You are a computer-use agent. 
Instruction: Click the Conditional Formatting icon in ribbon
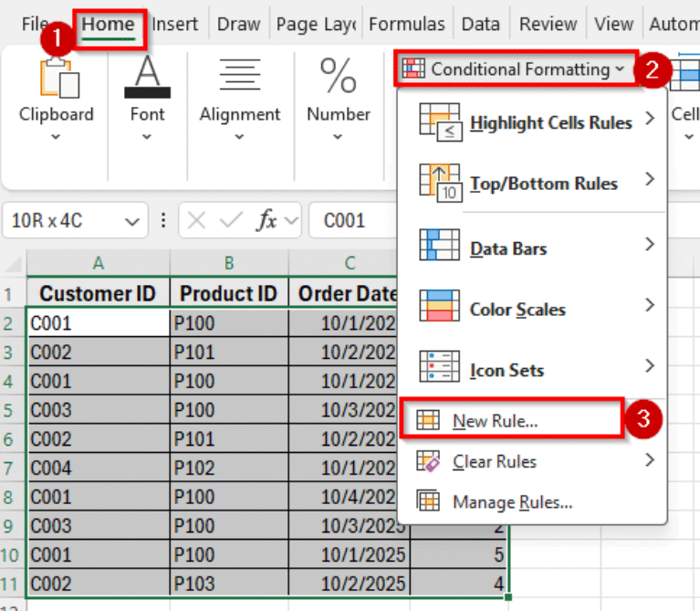coord(413,68)
